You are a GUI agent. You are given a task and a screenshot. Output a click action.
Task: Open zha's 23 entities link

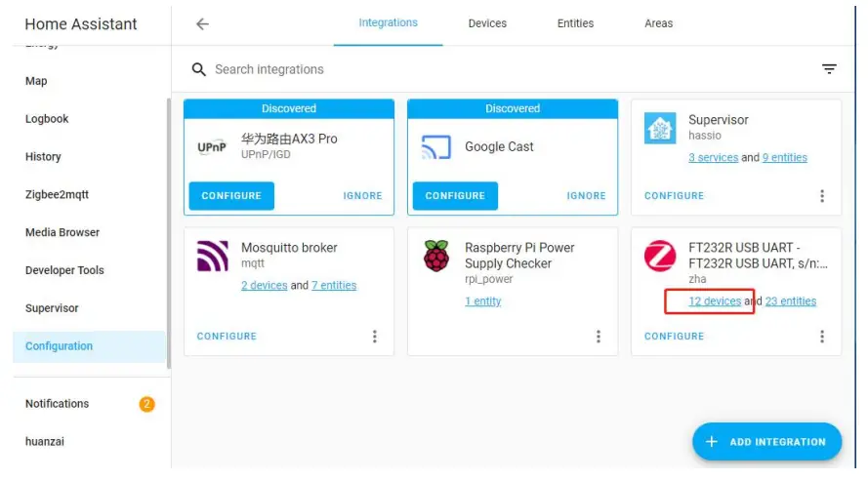791,301
